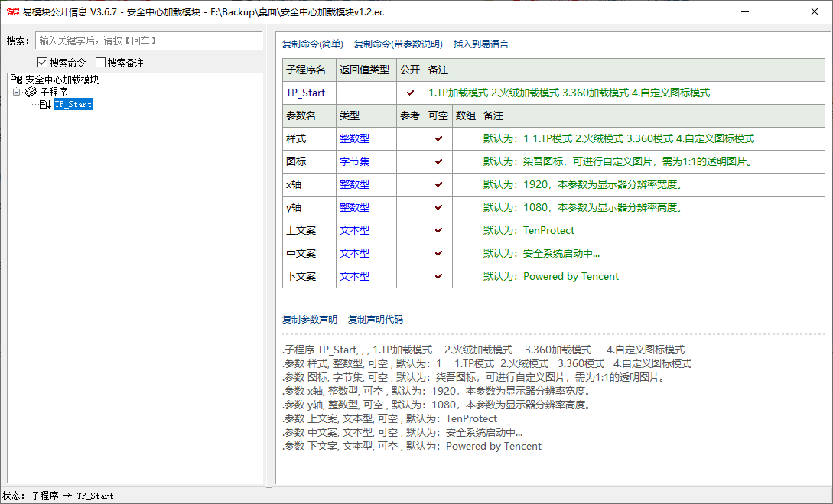Click the '.参数 中文案, 文本型' declaration line

pos(402,432)
